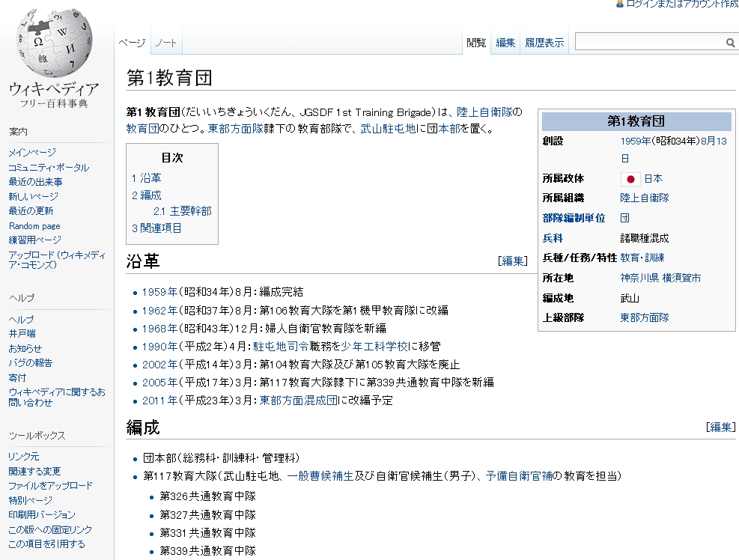Click この版への固定リンク
Viewport: 739px width, 560px height.
(x=50, y=530)
